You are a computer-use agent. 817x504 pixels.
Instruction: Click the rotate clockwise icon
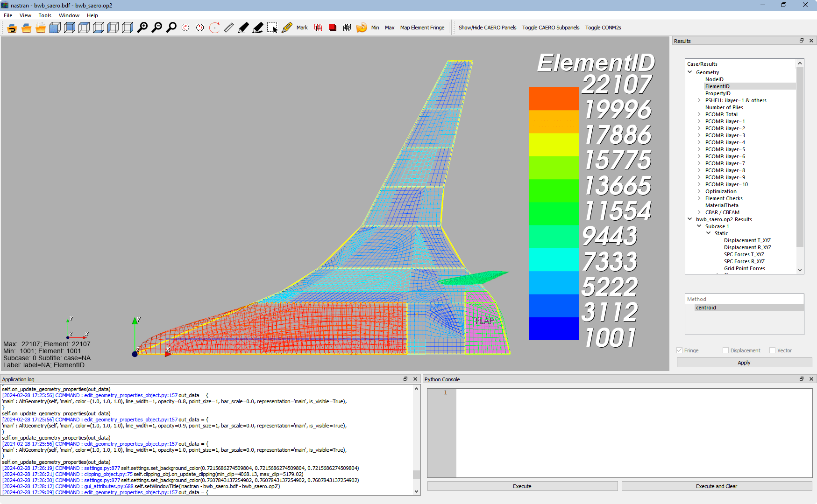tap(185, 28)
